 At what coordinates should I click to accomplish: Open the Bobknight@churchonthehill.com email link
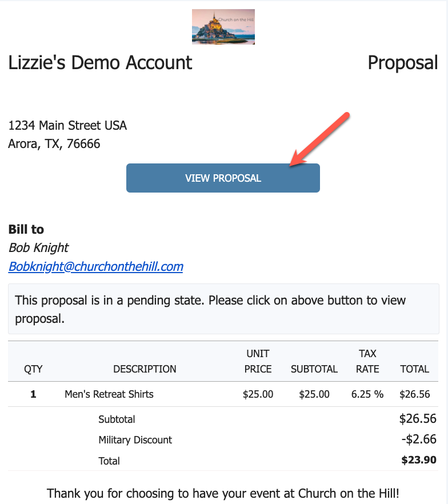(95, 266)
